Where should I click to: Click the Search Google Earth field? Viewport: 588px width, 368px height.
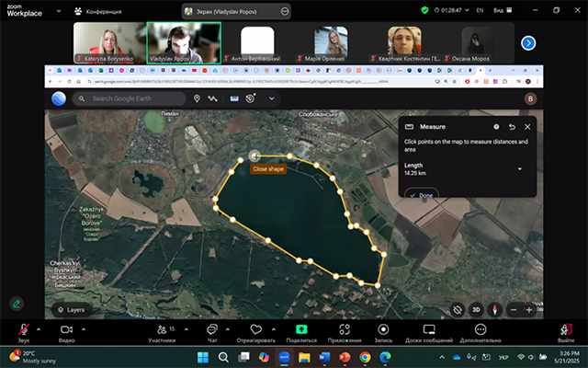click(x=130, y=98)
